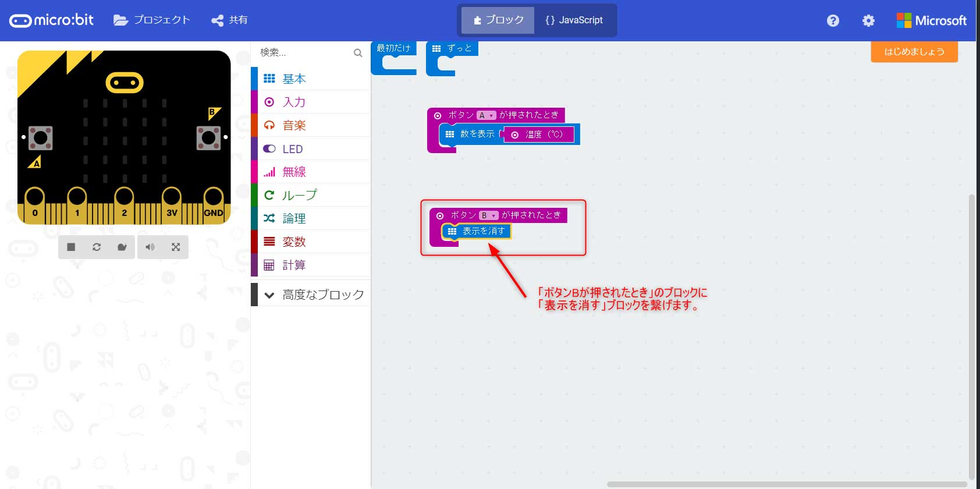980x489 pixels.
Task: Click the 音楽 headphones icon
Action: (x=269, y=125)
